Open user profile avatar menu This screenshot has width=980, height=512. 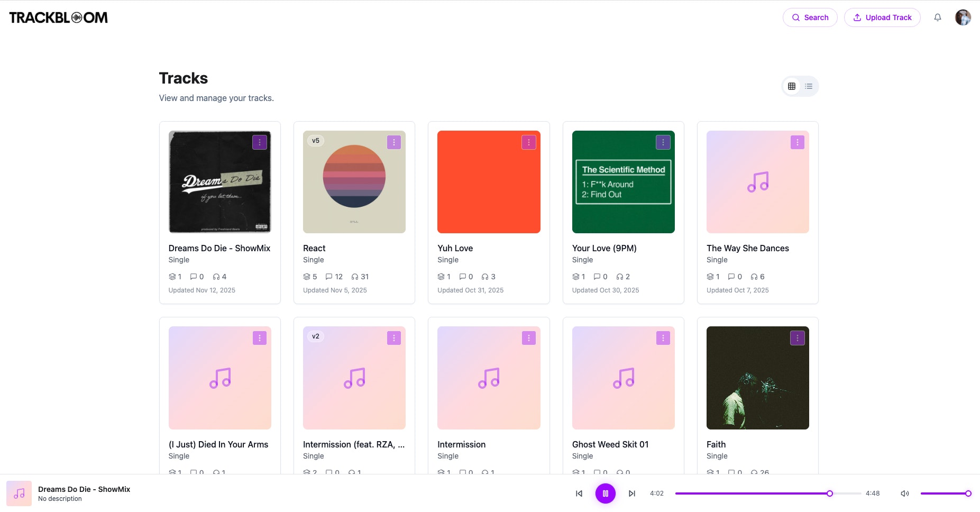(x=963, y=17)
